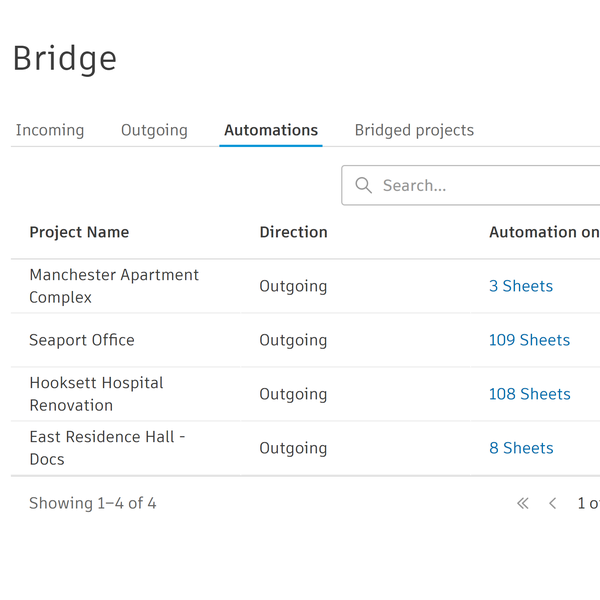Click the 8 Sheets link

[521, 448]
